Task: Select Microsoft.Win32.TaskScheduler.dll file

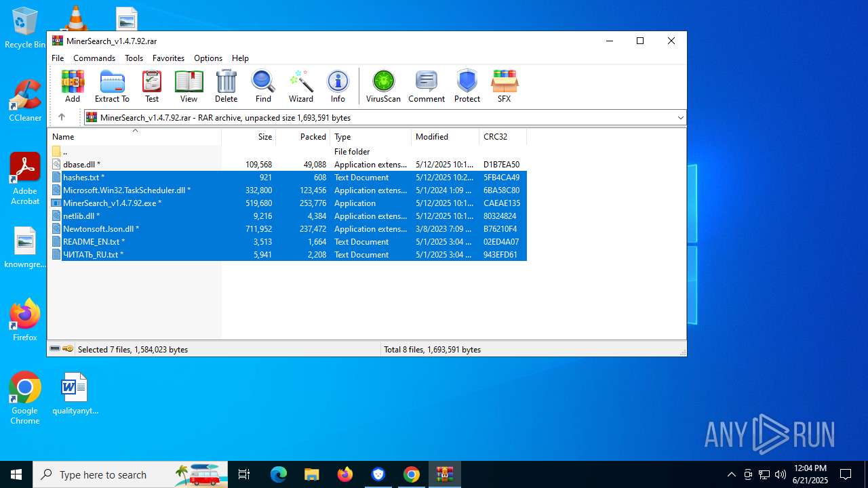Action: pyautogui.click(x=287, y=190)
